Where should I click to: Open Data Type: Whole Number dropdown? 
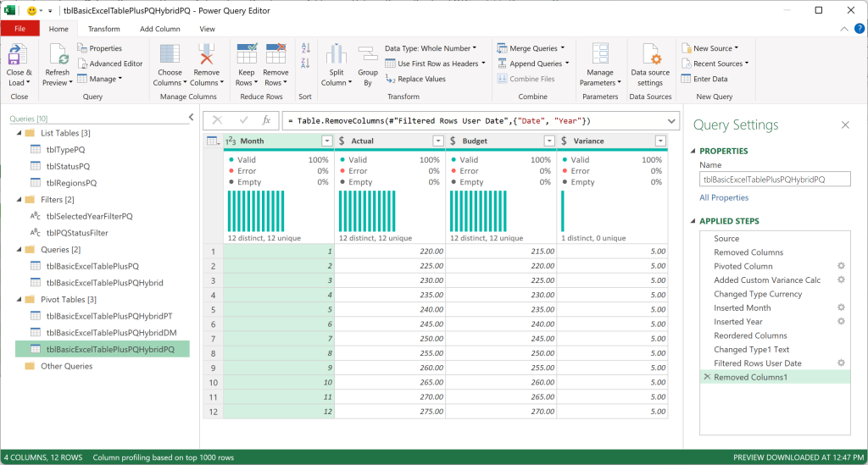431,48
